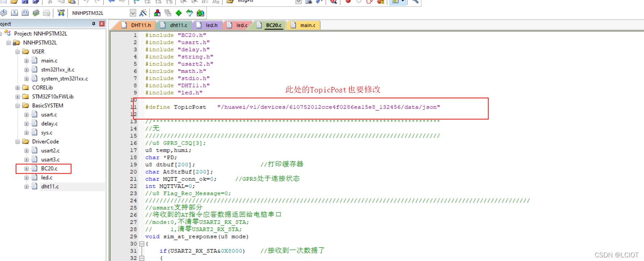Pin the Project panel with pushpin icon
Image resolution: width=644 pixels, height=261 pixels.
point(94,24)
